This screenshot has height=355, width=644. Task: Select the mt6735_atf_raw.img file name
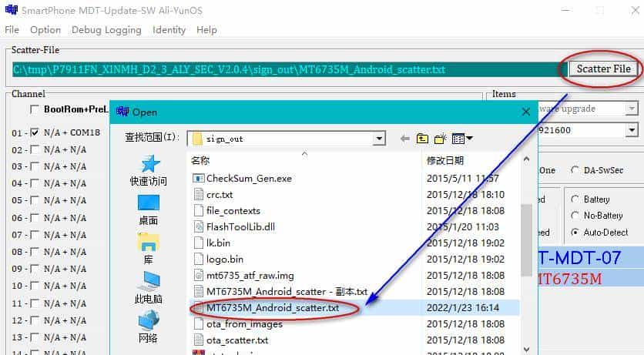click(250, 276)
